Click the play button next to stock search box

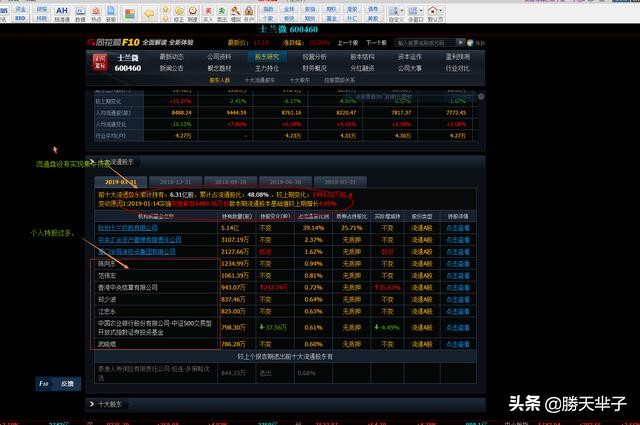coord(460,42)
